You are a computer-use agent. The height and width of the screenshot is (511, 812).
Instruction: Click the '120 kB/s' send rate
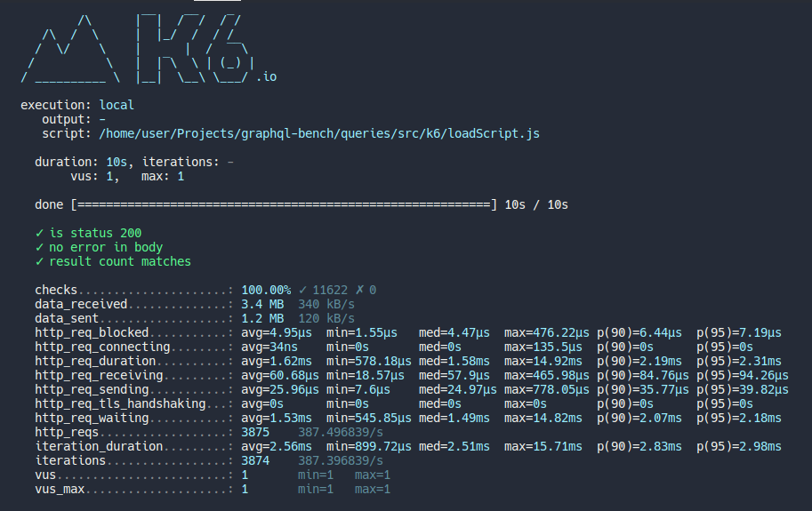(326, 319)
